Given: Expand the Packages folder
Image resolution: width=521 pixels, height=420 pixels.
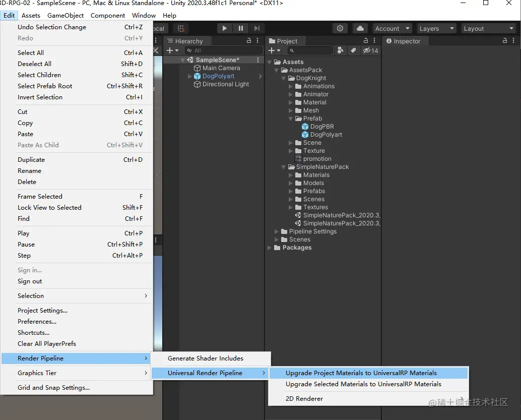Looking at the screenshot, I should coord(270,248).
